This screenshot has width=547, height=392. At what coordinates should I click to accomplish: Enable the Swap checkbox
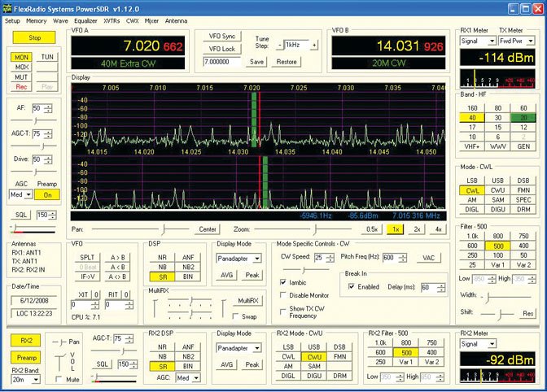pos(236,316)
